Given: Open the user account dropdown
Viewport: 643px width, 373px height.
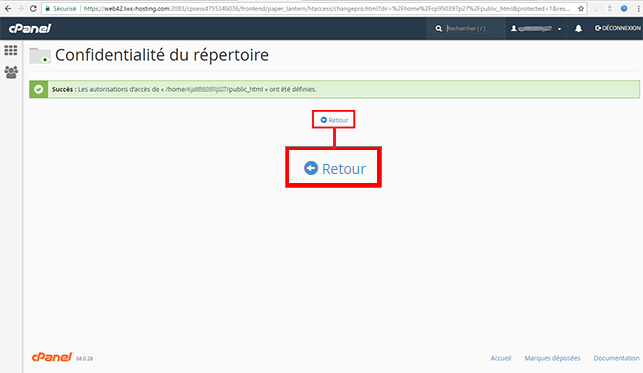Looking at the screenshot, I should (536, 28).
